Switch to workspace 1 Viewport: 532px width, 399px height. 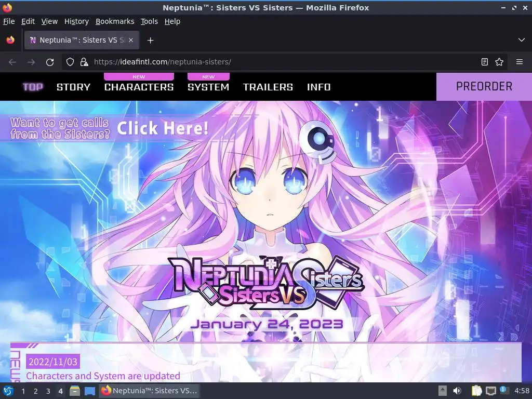point(23,391)
